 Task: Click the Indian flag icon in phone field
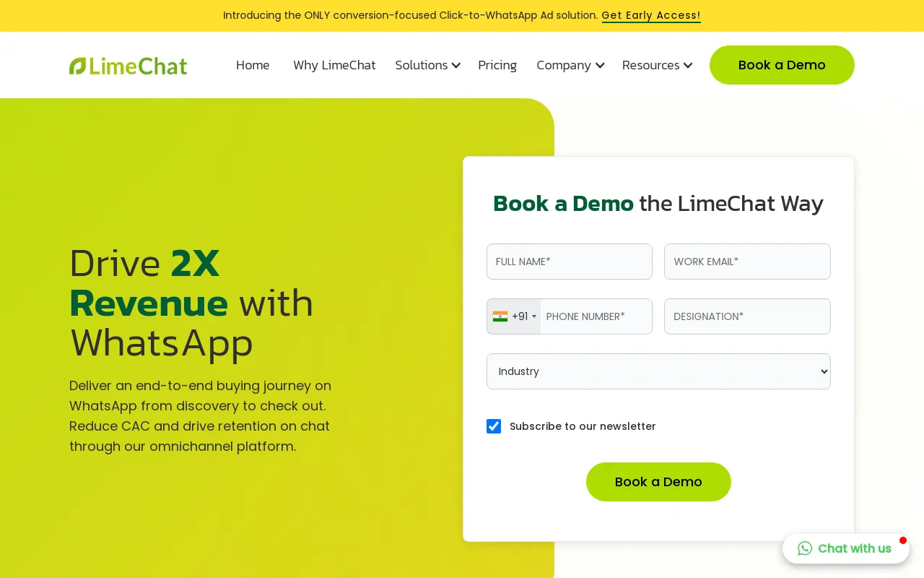tap(500, 316)
